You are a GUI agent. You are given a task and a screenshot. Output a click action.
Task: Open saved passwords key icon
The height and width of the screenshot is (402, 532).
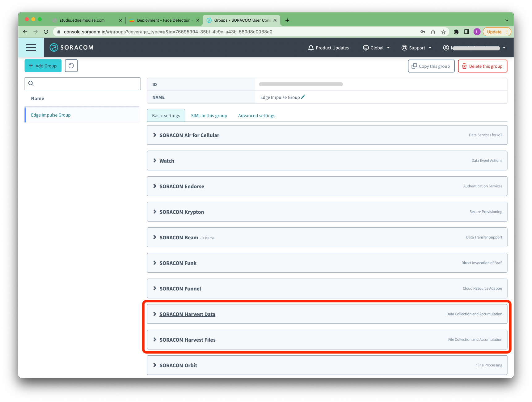pyautogui.click(x=423, y=32)
